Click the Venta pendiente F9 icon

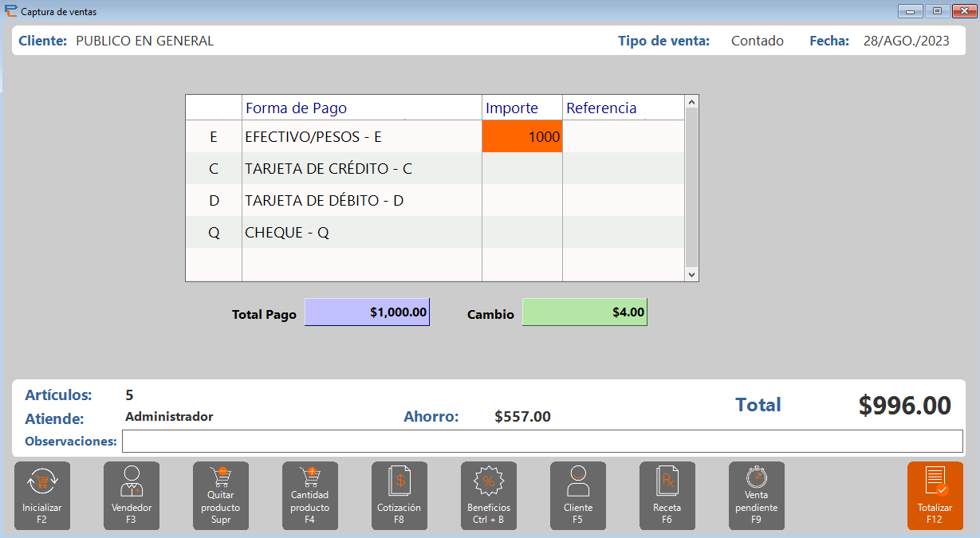756,496
